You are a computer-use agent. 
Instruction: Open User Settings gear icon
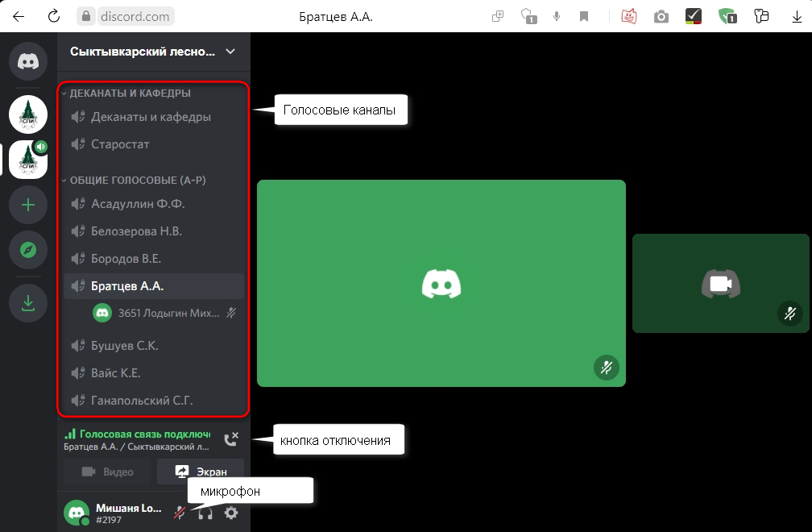231,513
